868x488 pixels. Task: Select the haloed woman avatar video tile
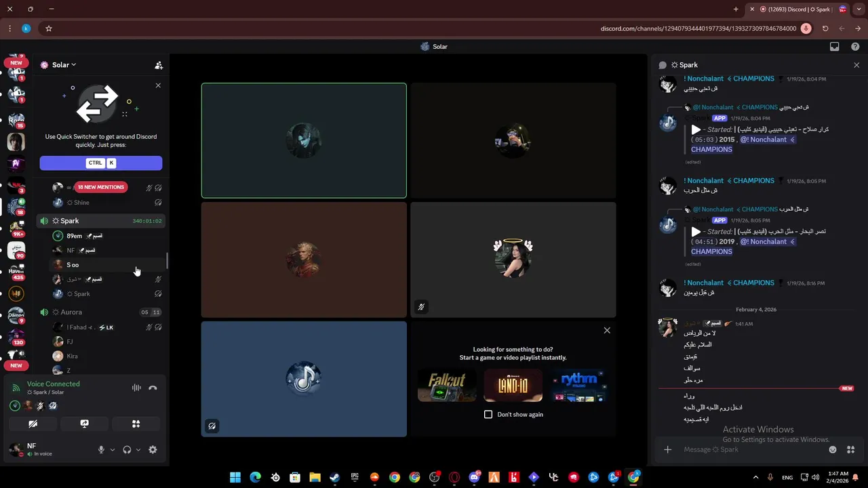[513, 260]
